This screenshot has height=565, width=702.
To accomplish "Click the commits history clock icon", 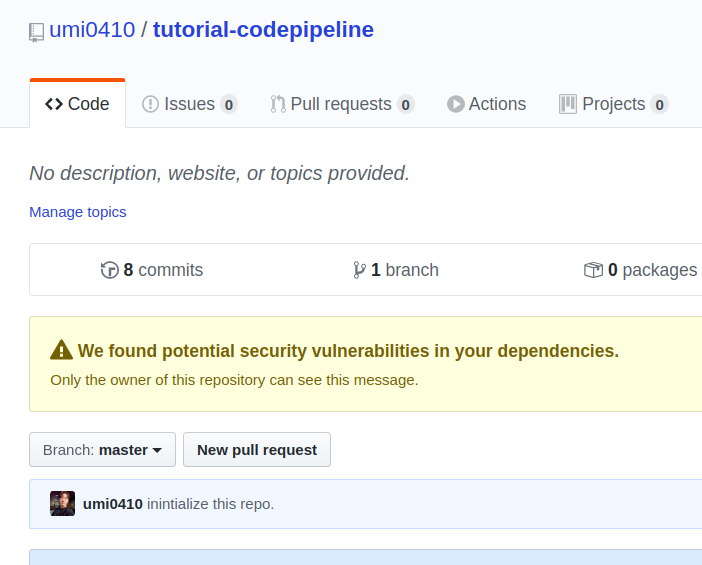I will [x=110, y=270].
